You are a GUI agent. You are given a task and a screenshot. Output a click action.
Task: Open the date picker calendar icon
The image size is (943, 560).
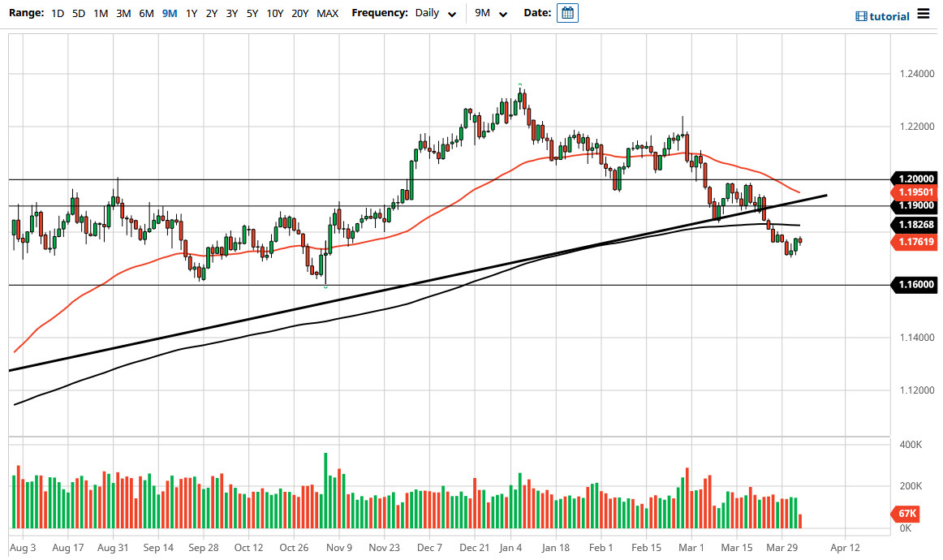pyautogui.click(x=567, y=13)
